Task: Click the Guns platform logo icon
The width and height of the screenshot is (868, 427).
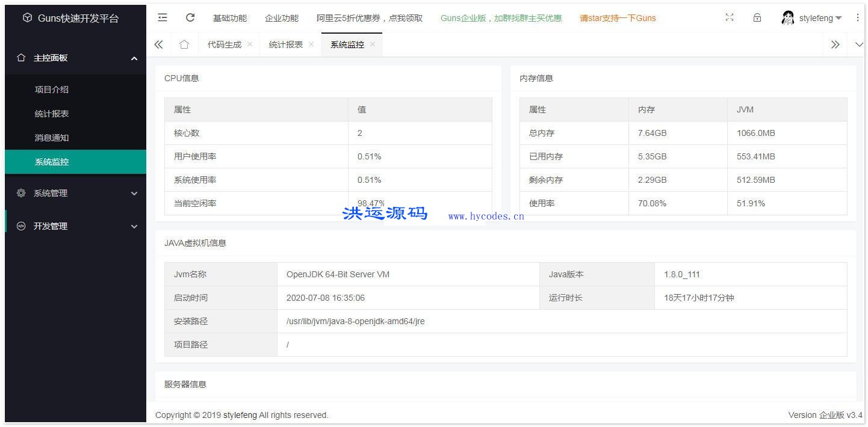Action: [26, 17]
